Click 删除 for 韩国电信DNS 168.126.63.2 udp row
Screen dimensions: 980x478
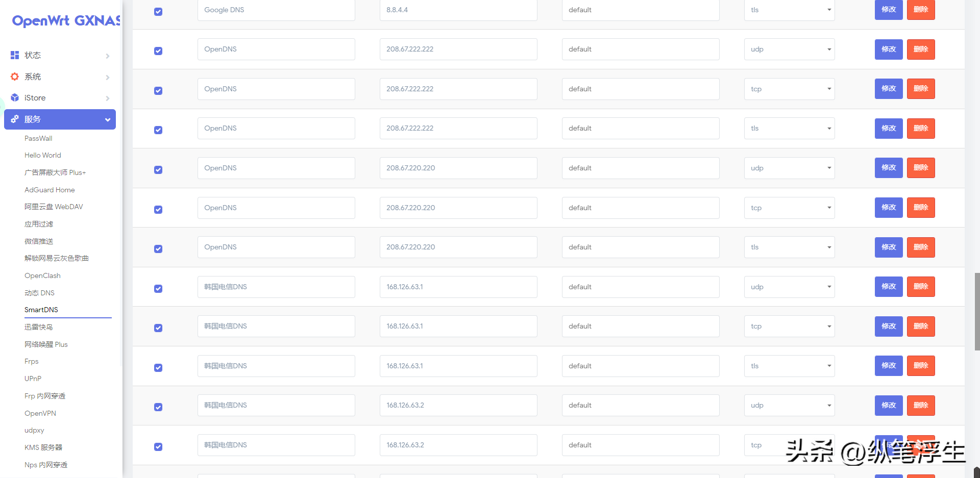tap(921, 405)
